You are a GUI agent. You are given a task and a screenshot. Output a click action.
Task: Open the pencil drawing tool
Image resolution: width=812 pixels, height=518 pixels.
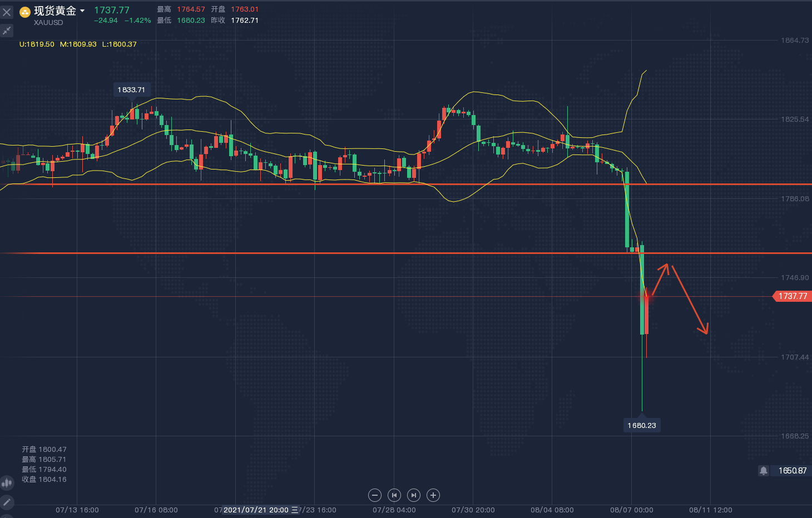(x=7, y=502)
